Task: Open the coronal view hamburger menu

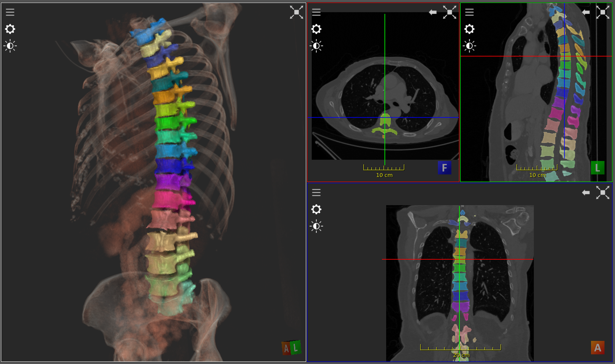Action: click(316, 193)
